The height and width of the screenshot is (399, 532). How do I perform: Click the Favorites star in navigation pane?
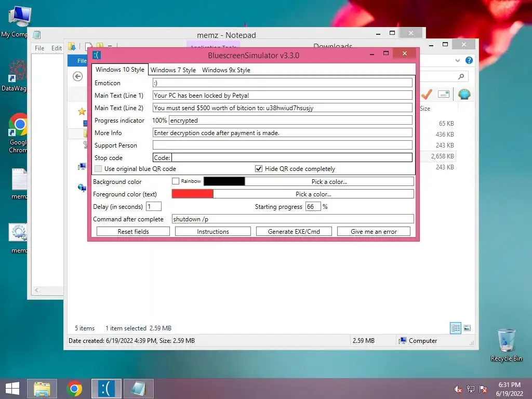82,111
